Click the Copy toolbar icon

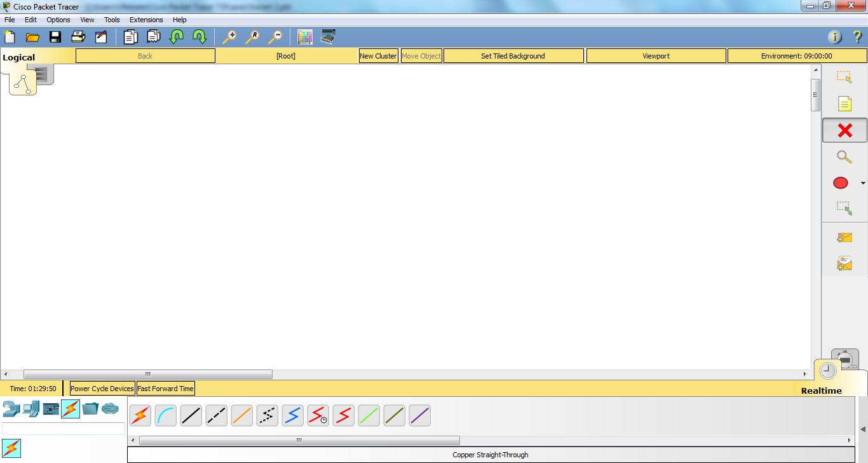pos(130,37)
